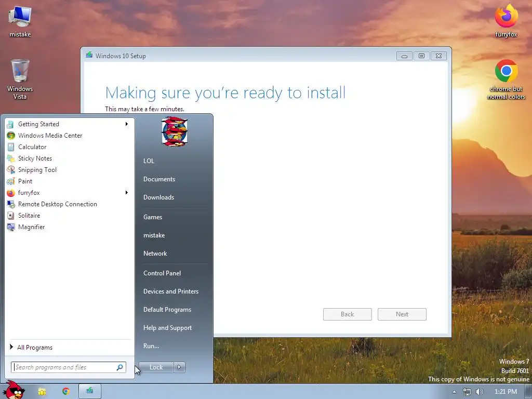Click the Angry Bird Start button

(13, 390)
